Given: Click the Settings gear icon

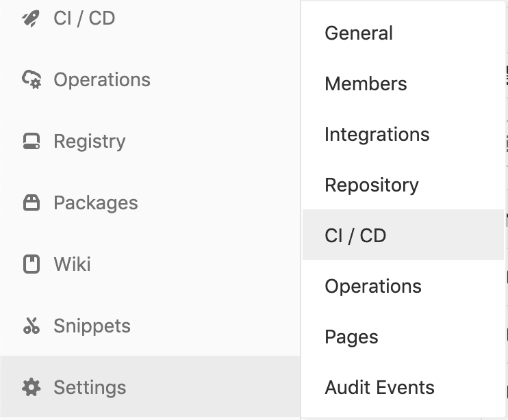Looking at the screenshot, I should [x=31, y=388].
